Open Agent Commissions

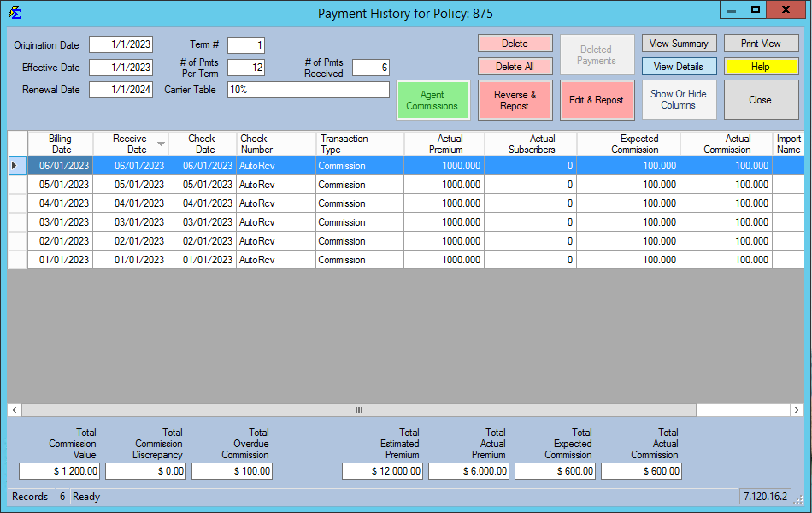(x=432, y=99)
